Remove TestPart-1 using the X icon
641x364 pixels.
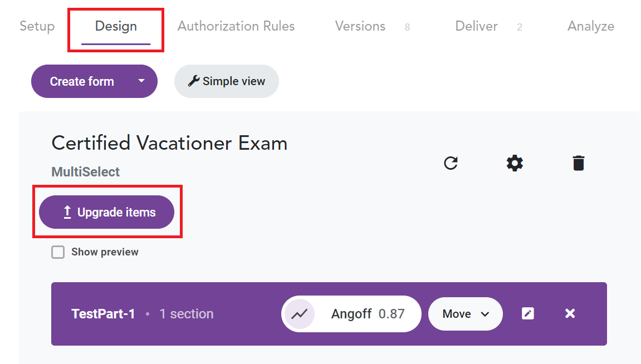[x=570, y=313]
